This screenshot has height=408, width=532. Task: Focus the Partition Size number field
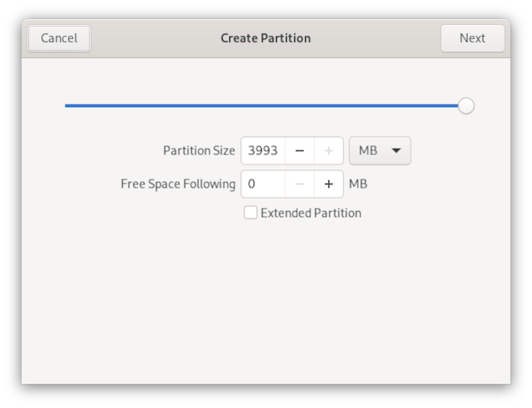[263, 151]
